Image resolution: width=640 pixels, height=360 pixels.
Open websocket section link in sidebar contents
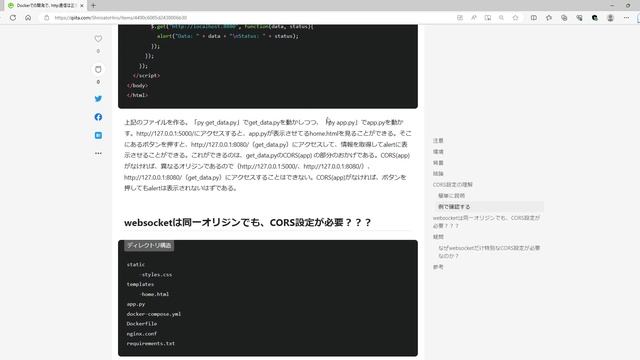[487, 222]
